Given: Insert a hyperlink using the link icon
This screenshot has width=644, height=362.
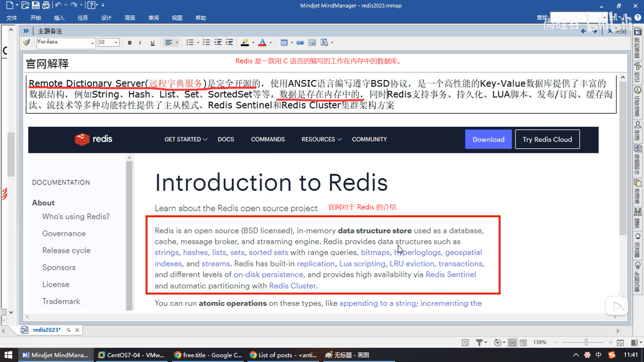Looking at the screenshot, I should tap(300, 43).
